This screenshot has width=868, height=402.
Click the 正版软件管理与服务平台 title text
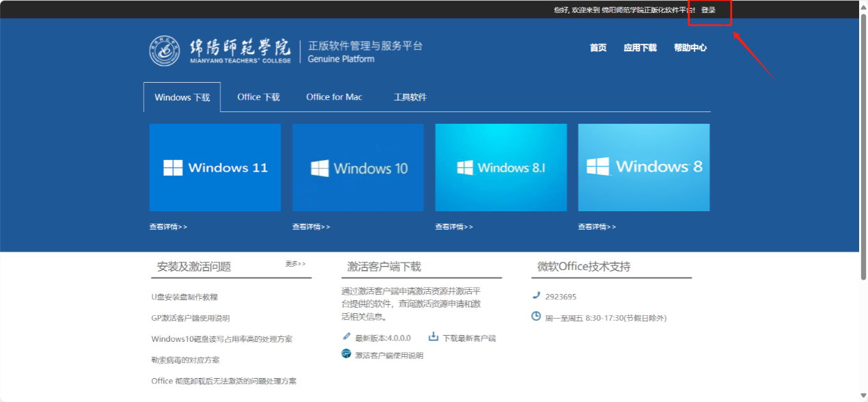(365, 46)
